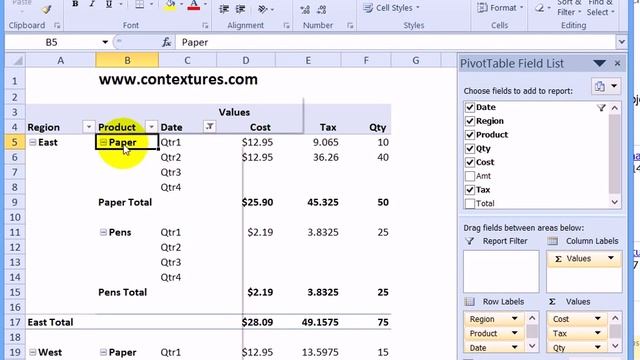The image size is (640, 360).
Task: Open the Underline style dropdown arrow
Action: [x=121, y=4]
